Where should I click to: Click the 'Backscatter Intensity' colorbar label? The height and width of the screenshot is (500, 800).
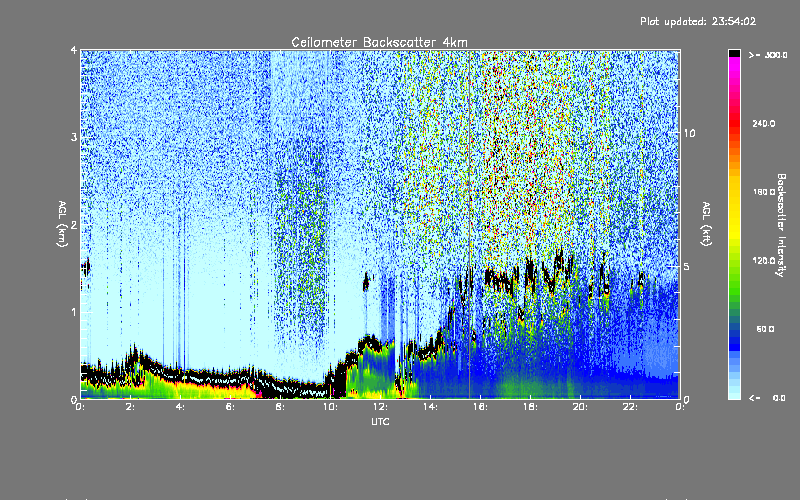coord(781,225)
